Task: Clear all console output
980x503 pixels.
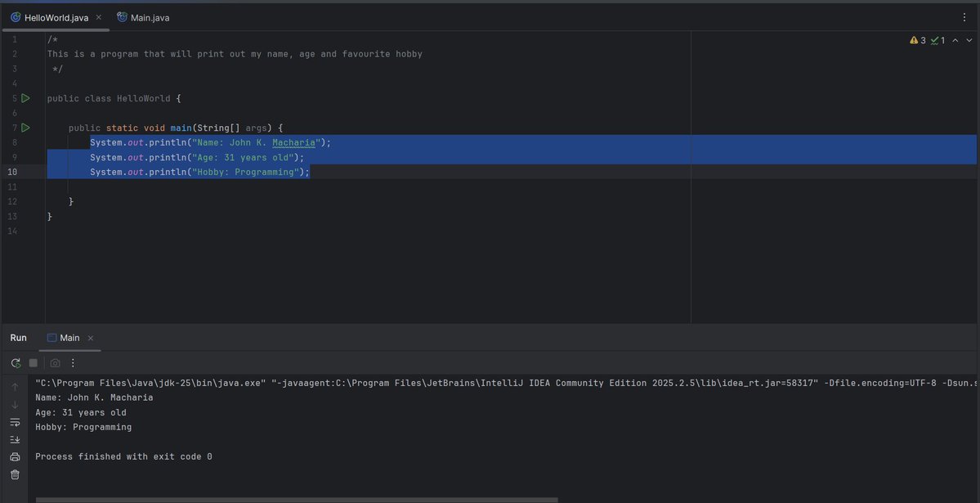Action: click(15, 474)
